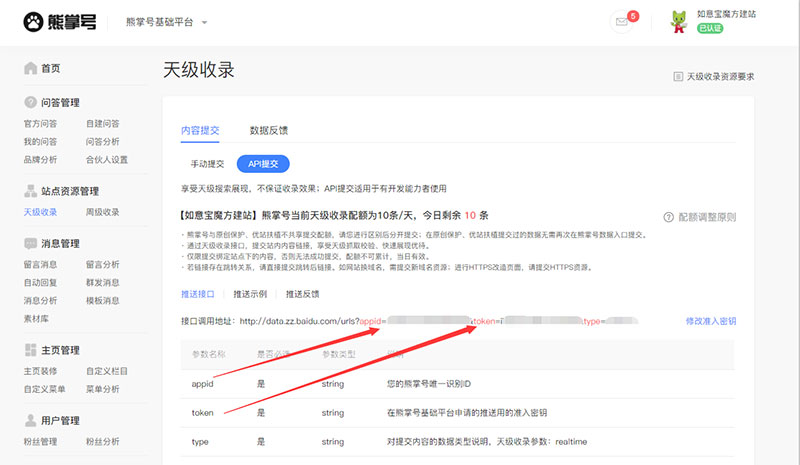Viewport: 800px width, 465px height.
Task: Open 自建问答 in sidebar
Action: tap(103, 124)
